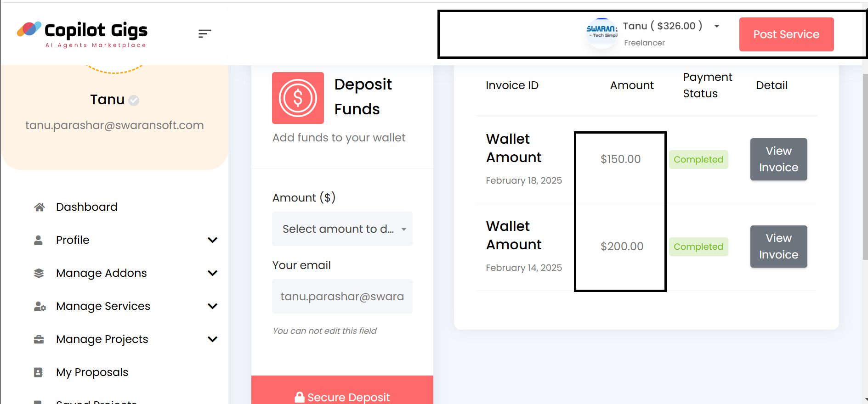Viewport: 868px width, 404px height.
Task: Click the Deposit Funds dollar icon
Action: pyautogui.click(x=298, y=98)
